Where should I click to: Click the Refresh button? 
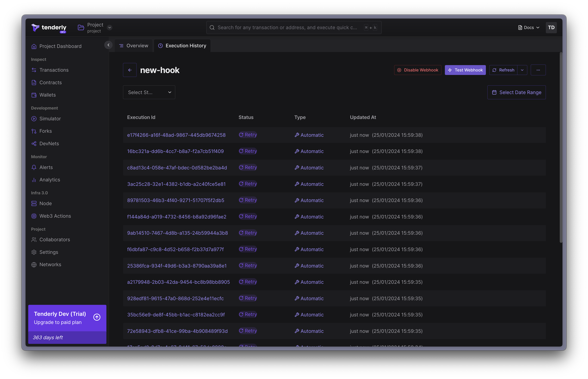(x=503, y=70)
